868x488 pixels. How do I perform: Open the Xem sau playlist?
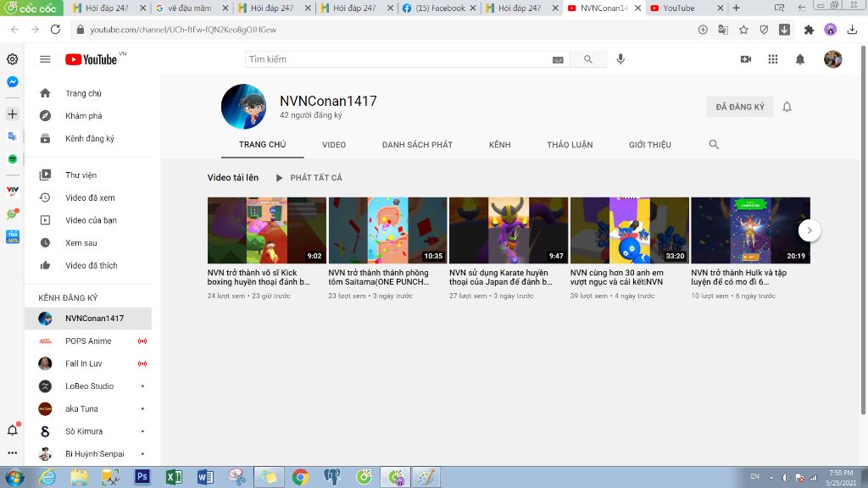click(x=88, y=243)
